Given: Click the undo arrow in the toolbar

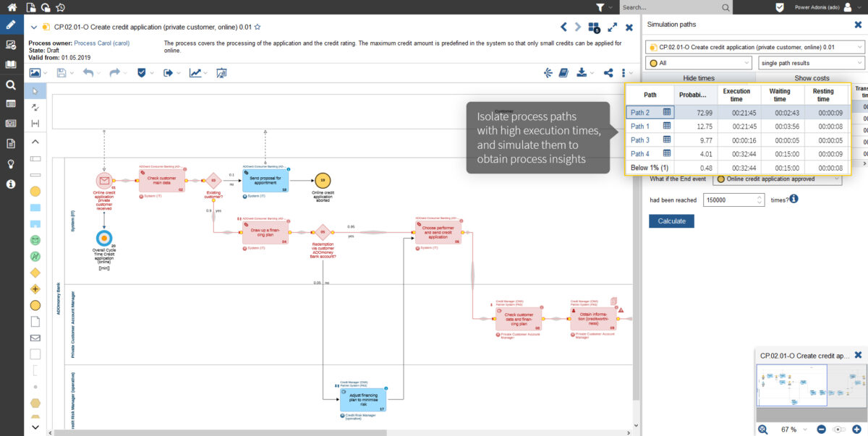Looking at the screenshot, I should (88, 73).
